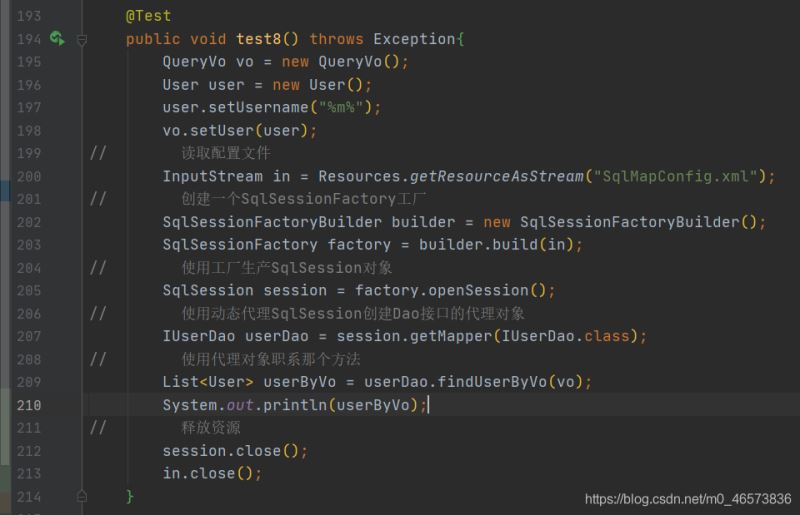Click session.close() on line 212

235,451
